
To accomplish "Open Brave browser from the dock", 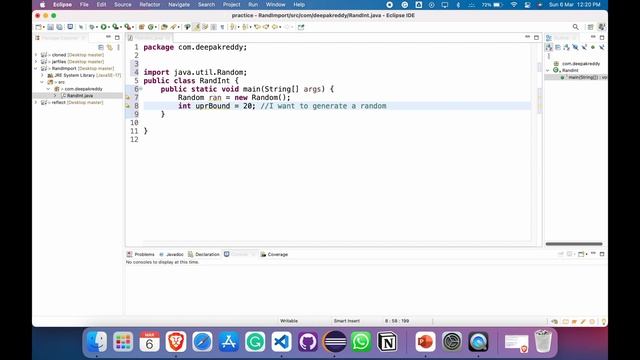I will [x=176, y=342].
